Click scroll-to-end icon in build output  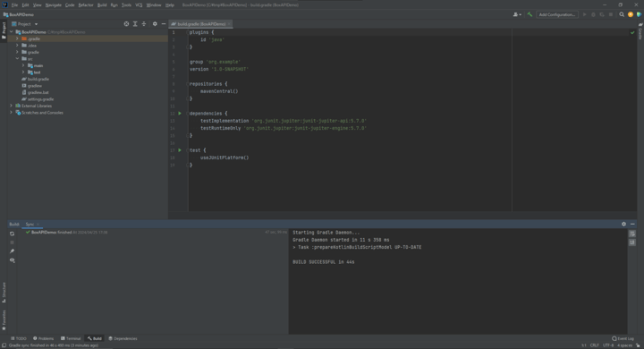[x=632, y=243]
